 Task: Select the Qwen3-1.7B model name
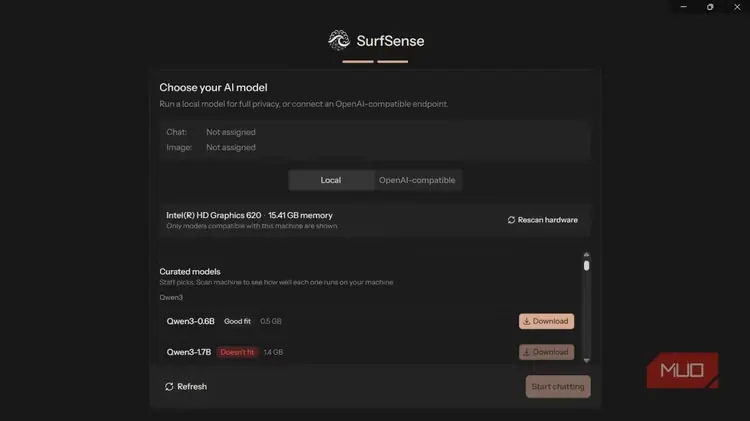[188, 352]
